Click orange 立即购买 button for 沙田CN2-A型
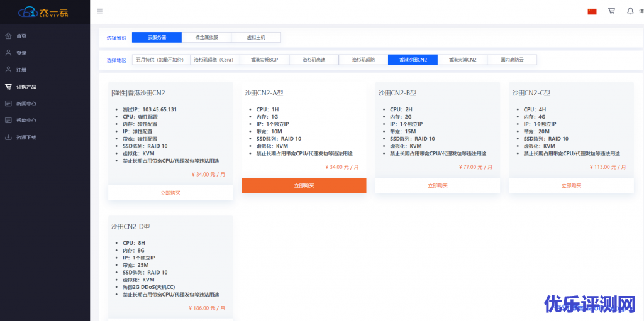The width and height of the screenshot is (644, 321). coord(304,185)
